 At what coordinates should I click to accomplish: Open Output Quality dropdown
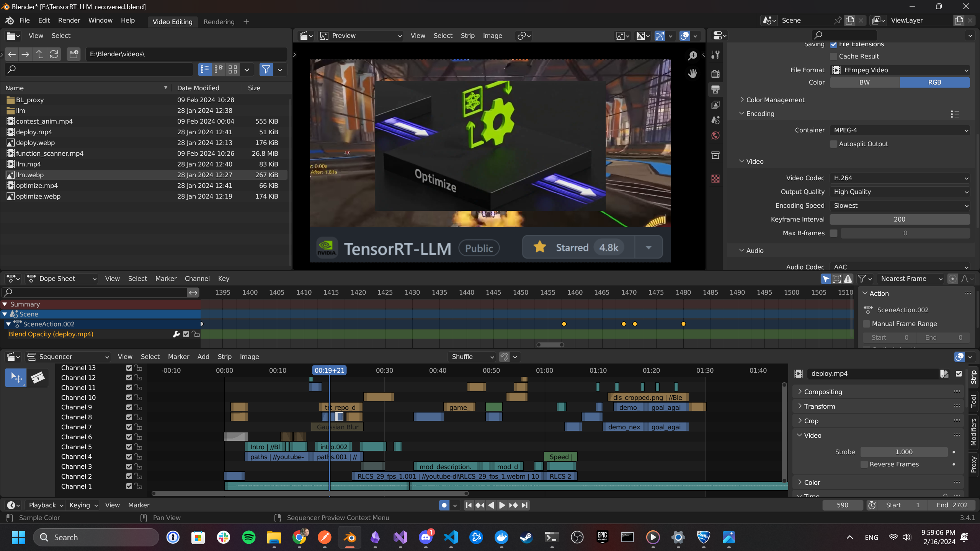click(x=900, y=192)
